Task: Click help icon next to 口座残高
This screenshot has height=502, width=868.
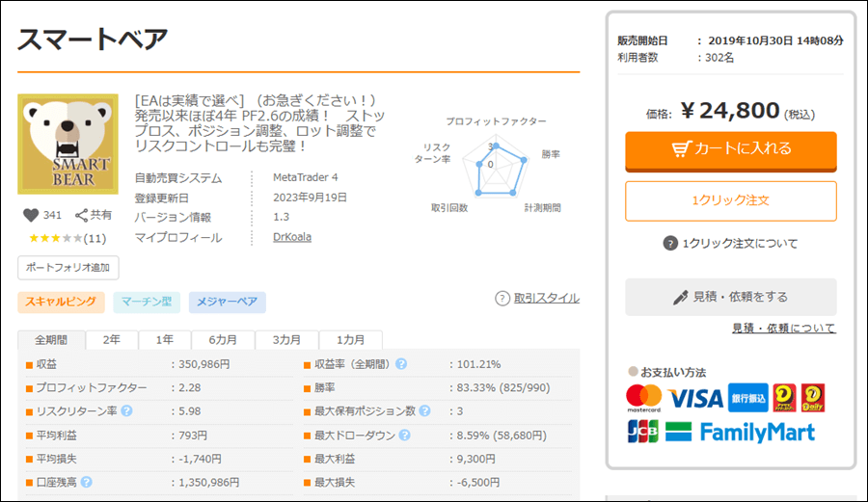Action: [x=87, y=482]
